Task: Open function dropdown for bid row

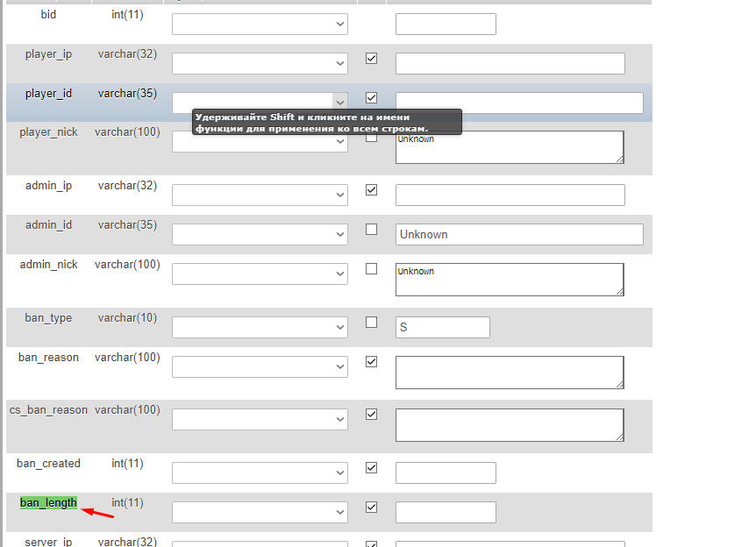Action: (260, 24)
